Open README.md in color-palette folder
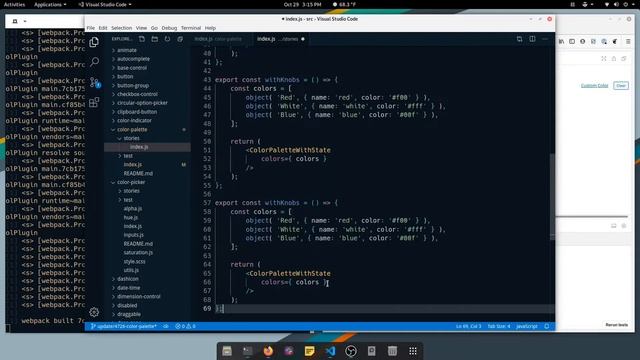The height and width of the screenshot is (360, 640). (138, 173)
